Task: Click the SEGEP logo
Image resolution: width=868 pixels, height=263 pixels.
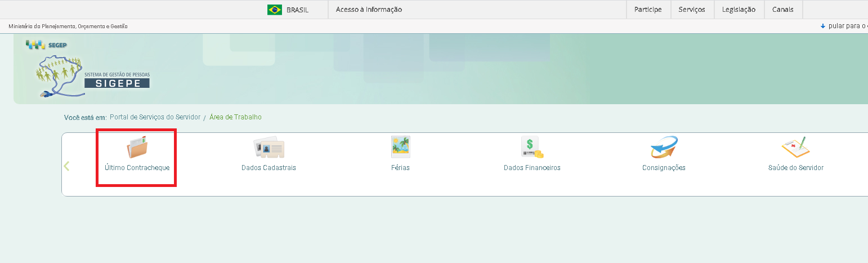Action: pos(47,44)
